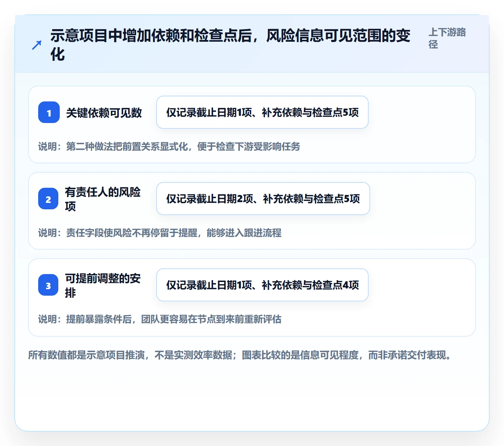Click value box 截止日期2项、补充依赖与检查点5项
Viewport: 504px width, 446px height.
[263, 199]
